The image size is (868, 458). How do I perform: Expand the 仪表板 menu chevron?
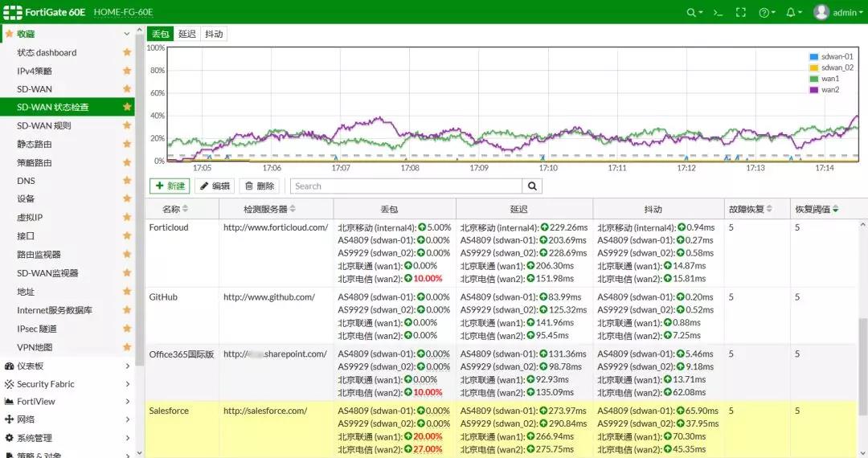coord(127,366)
